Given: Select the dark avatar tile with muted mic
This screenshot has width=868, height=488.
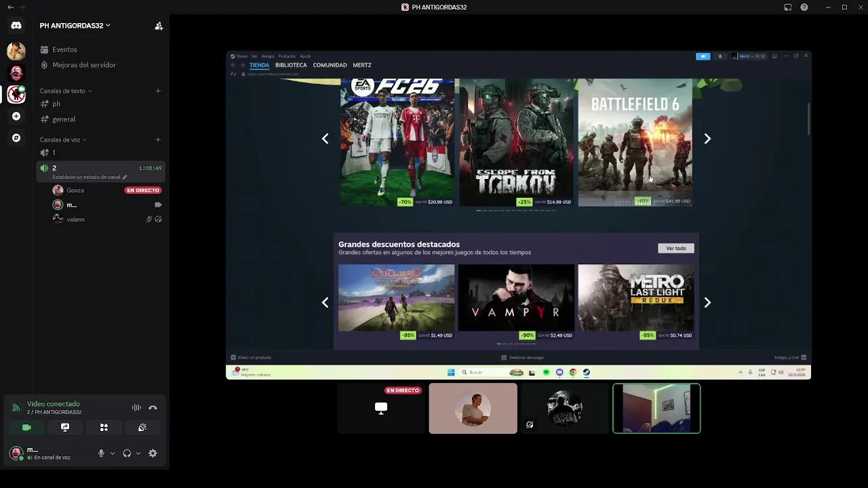Looking at the screenshot, I should tap(565, 408).
